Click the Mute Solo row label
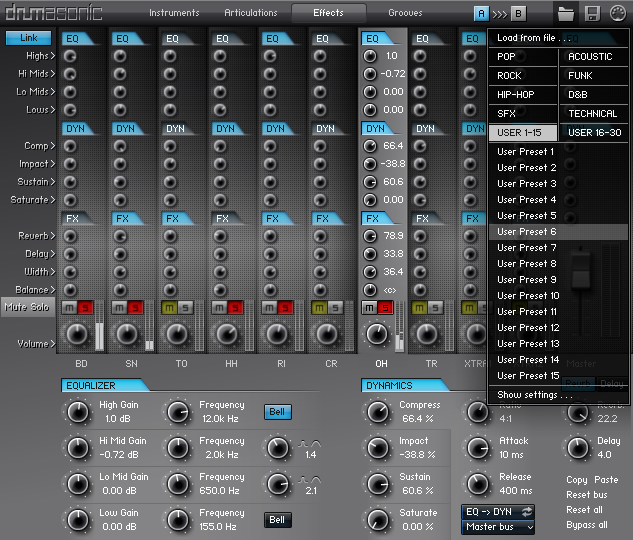The height and width of the screenshot is (540, 633). [x=27, y=307]
